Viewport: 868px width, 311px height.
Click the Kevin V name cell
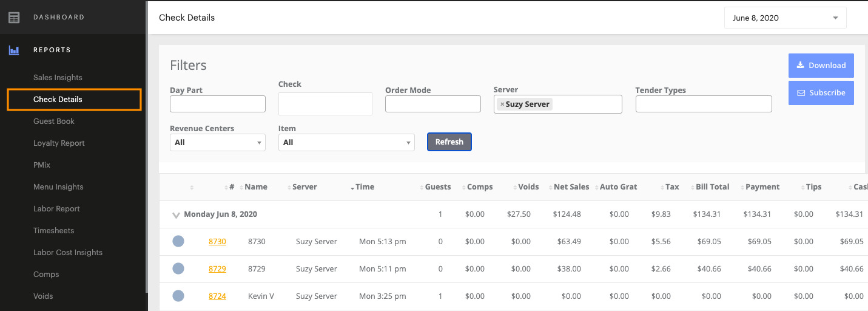click(261, 296)
